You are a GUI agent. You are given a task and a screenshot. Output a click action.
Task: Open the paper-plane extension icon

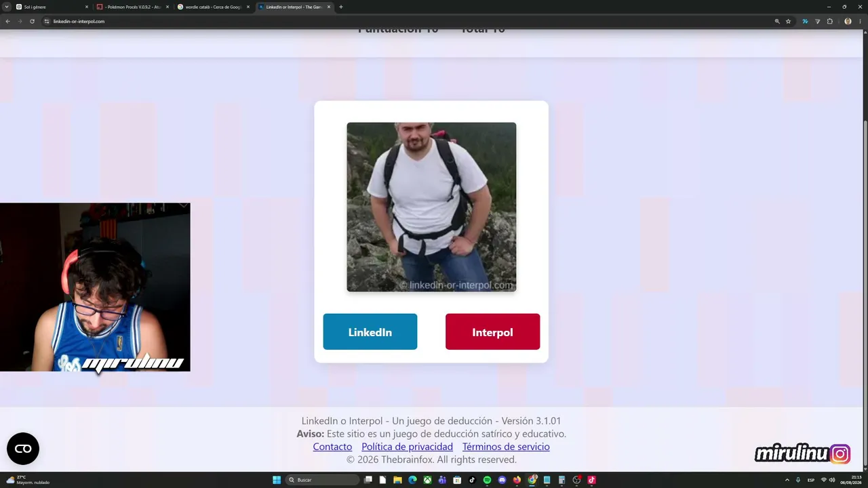point(817,21)
